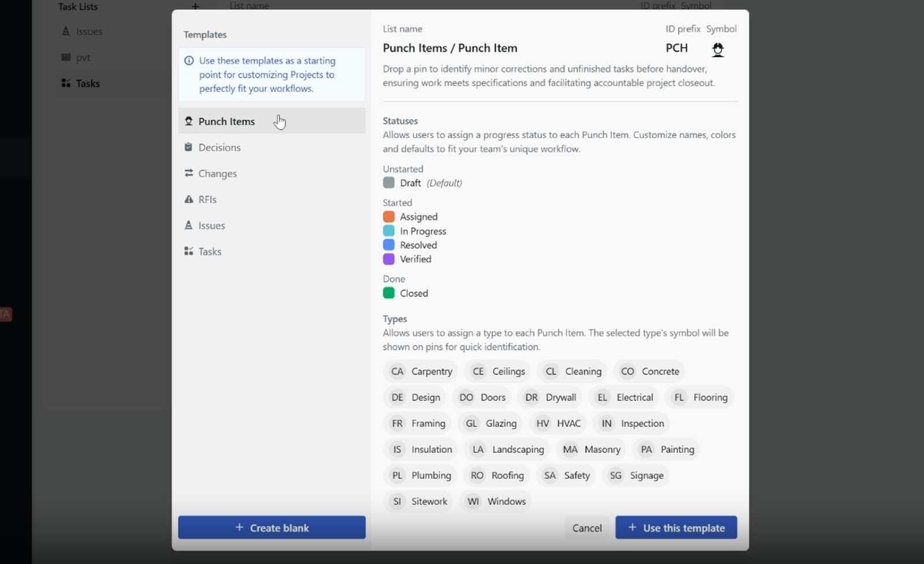Click the LA Landscaping type chip
Screen dimensions: 924x564
pos(507,450)
